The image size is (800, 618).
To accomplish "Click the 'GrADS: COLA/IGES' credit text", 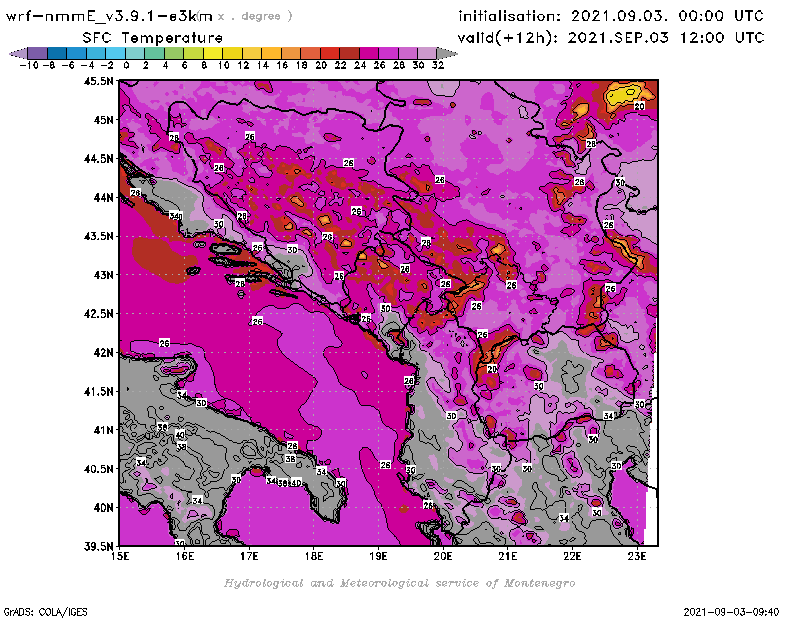I will coord(45,612).
